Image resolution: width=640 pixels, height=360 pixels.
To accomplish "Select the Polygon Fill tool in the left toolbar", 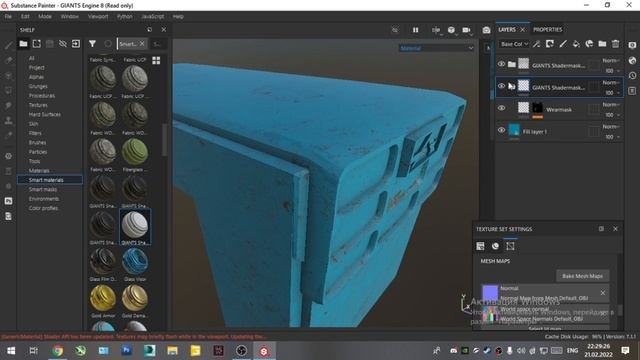I will coord(8,91).
